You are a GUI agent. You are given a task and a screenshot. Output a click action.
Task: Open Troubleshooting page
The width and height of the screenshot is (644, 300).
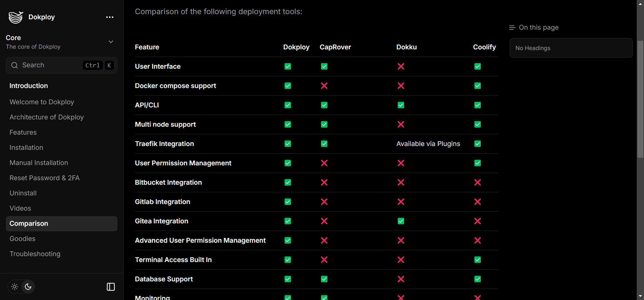(x=35, y=254)
